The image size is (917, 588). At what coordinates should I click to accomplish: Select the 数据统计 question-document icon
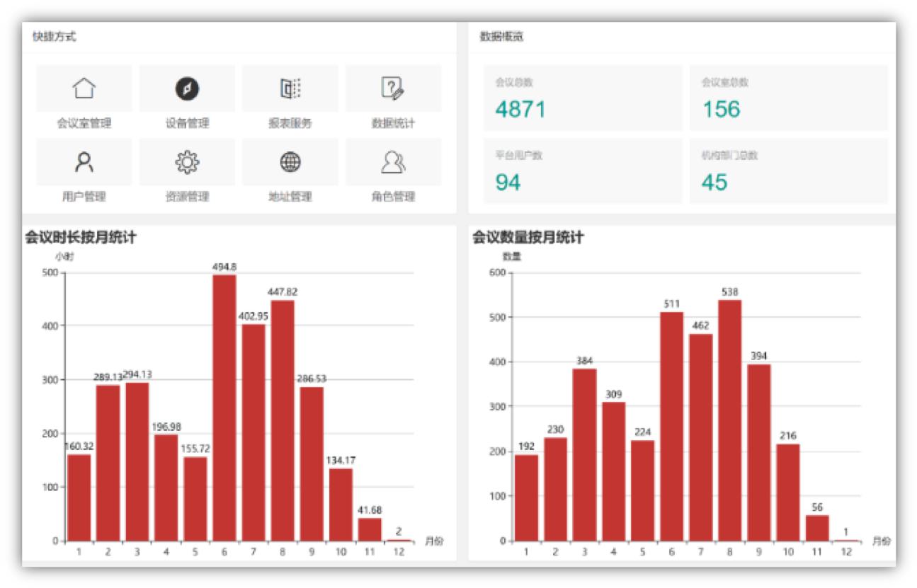(393, 88)
